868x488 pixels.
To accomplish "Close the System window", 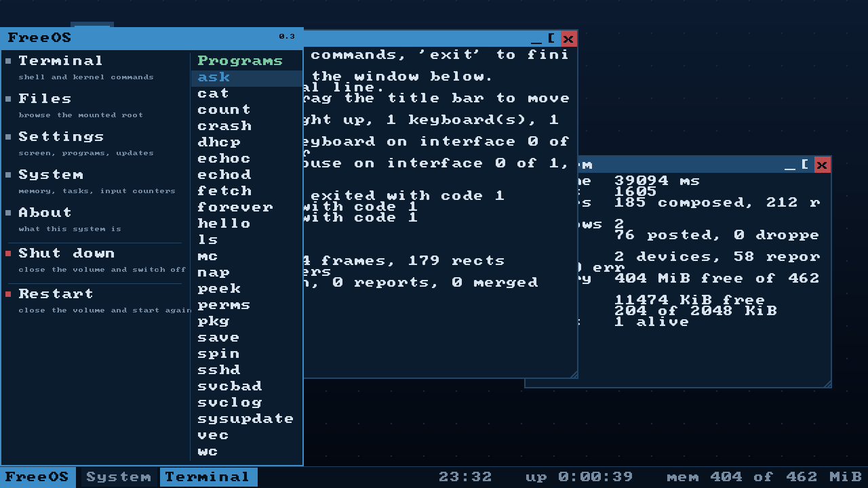I will [822, 165].
